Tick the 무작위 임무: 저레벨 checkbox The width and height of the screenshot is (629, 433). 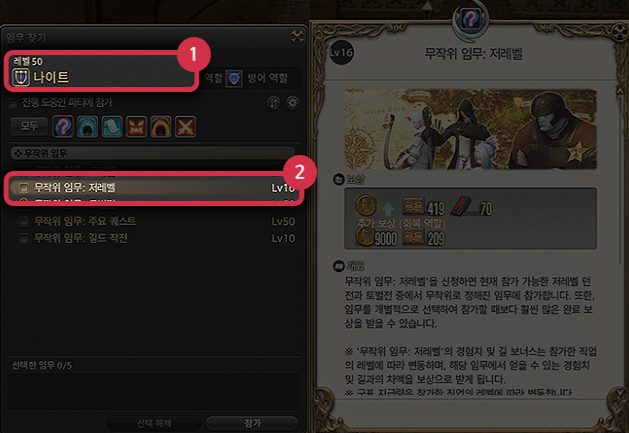click(x=24, y=187)
